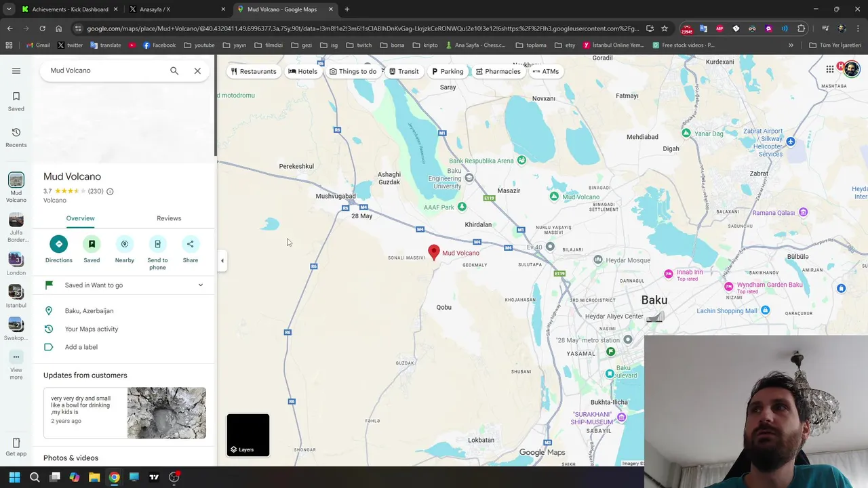
Task: Open the Google Maps hamburger menu
Action: coord(16,70)
